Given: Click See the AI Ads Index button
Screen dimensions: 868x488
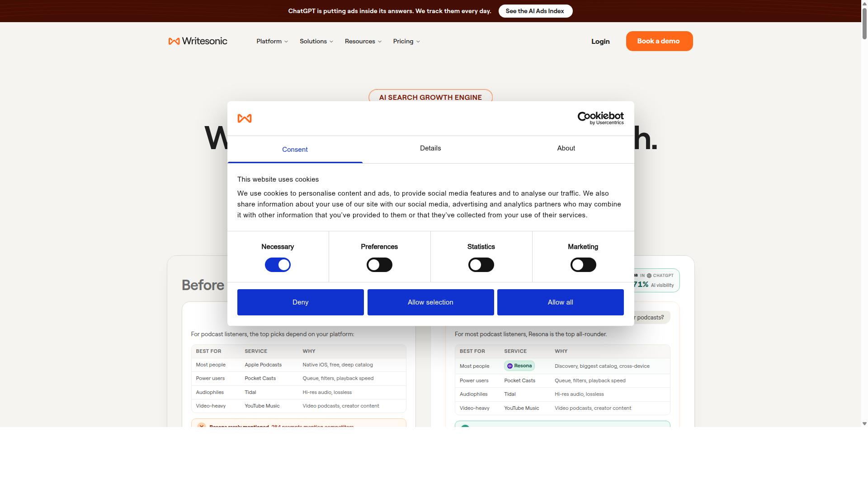Looking at the screenshot, I should pyautogui.click(x=535, y=11).
